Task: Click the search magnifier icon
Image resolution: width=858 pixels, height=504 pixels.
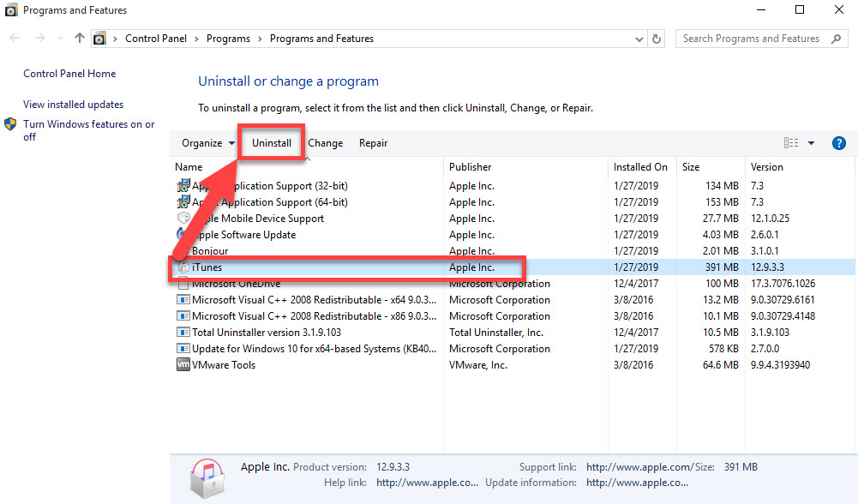Action: [836, 39]
